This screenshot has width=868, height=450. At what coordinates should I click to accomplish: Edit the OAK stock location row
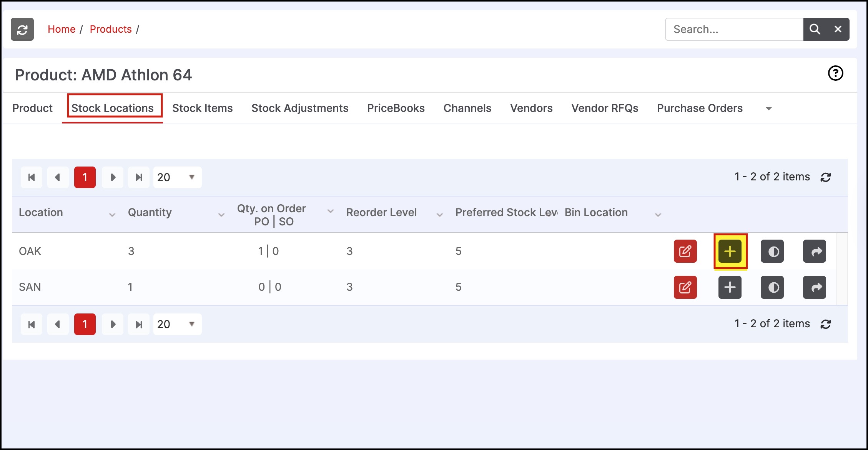[x=685, y=251]
